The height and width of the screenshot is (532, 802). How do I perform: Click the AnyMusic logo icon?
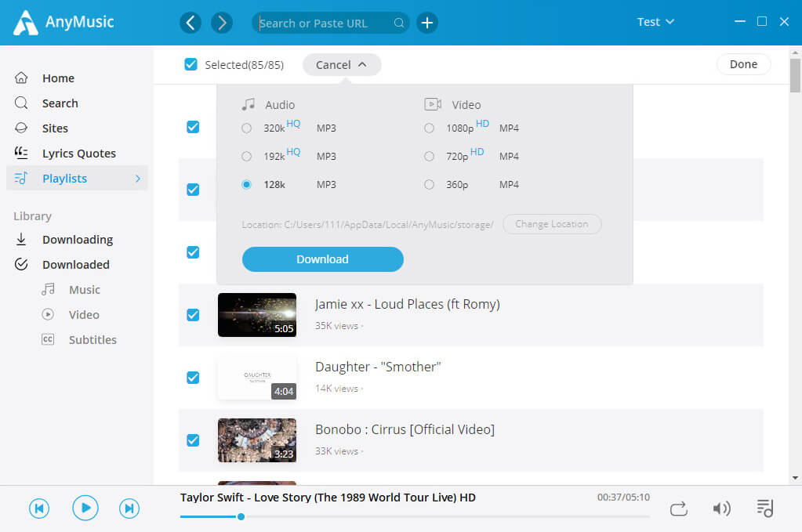coord(26,23)
